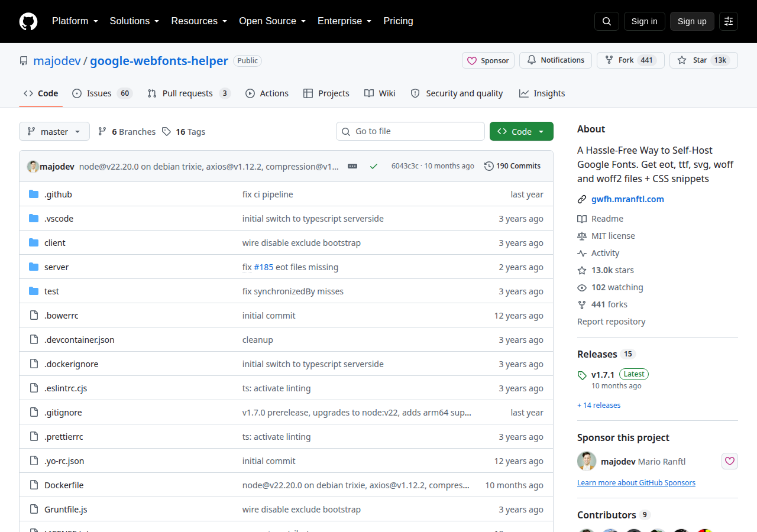This screenshot has height=532, width=757.
Task: Expand the green Code dropdown button
Action: click(x=522, y=131)
